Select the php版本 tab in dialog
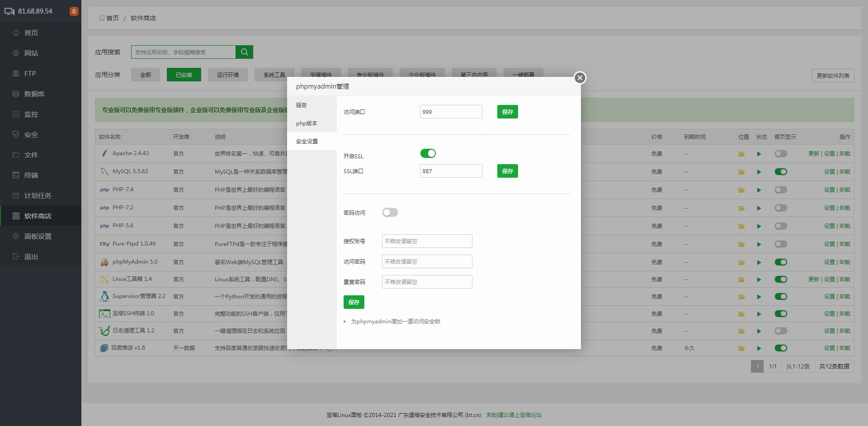Screen dimensions: 868x426 pos(312,123)
